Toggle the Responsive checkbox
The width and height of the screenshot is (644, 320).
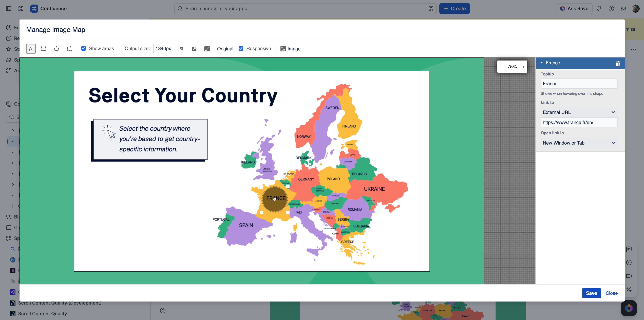241,48
